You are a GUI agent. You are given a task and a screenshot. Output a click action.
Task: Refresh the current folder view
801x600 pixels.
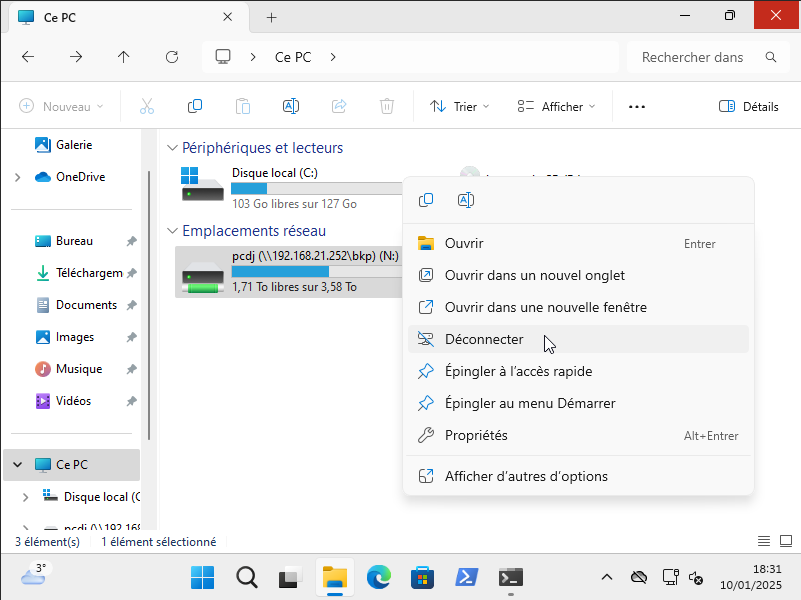coord(172,57)
